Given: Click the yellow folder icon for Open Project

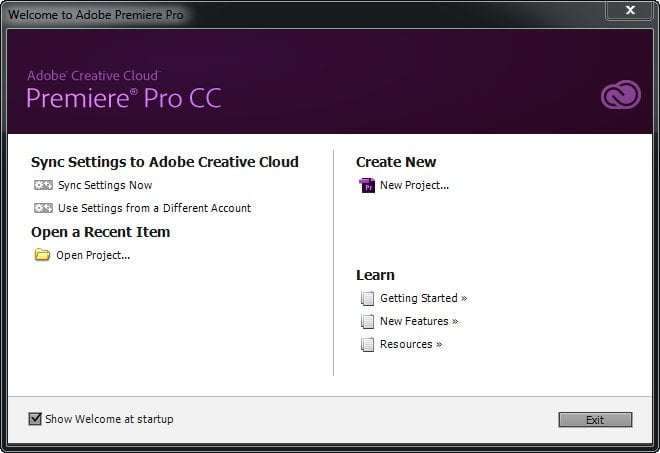Looking at the screenshot, I should pyautogui.click(x=42, y=255).
